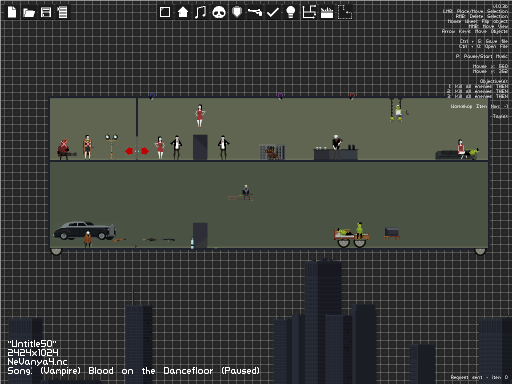512x384 pixels.
Task: Select the woman sitting on the couch
Action: pyautogui.click(x=461, y=148)
